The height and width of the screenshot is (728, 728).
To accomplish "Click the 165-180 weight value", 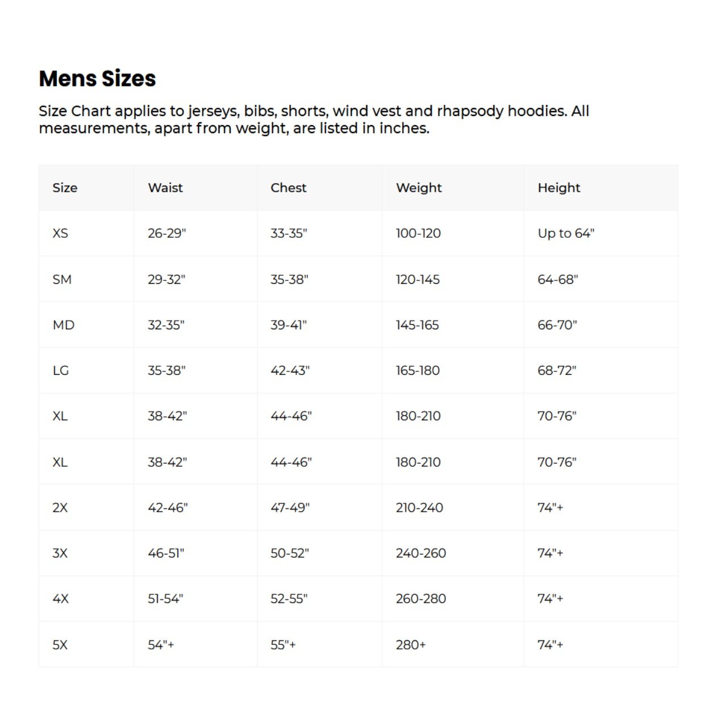I will click(417, 370).
